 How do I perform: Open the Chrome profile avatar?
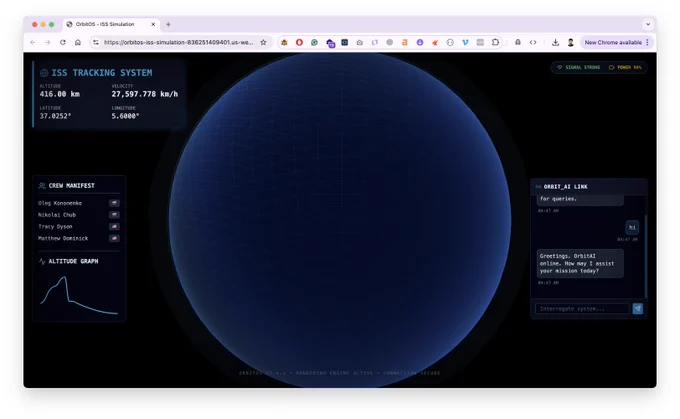coord(571,42)
